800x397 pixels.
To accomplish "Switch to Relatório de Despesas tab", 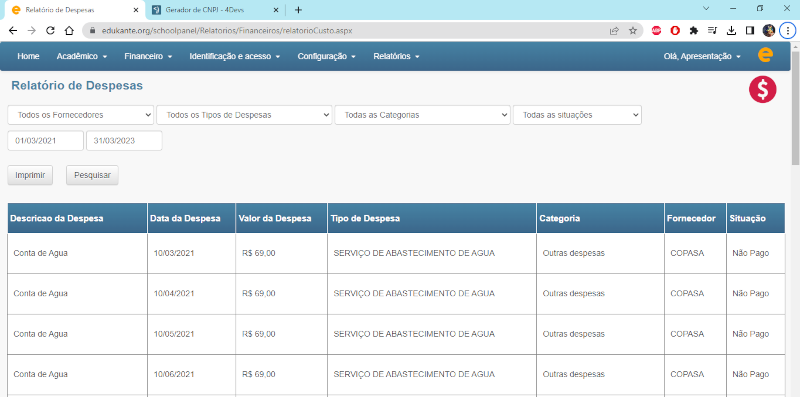I will coord(74,10).
